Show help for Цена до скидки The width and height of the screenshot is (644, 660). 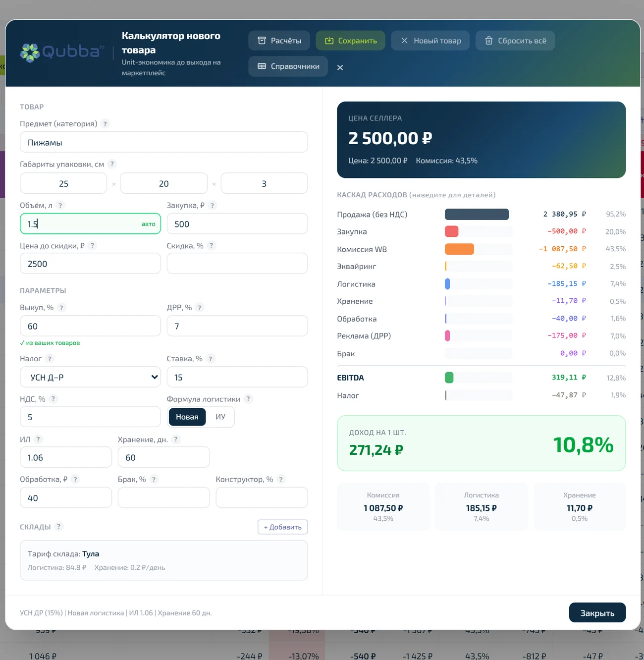[92, 246]
